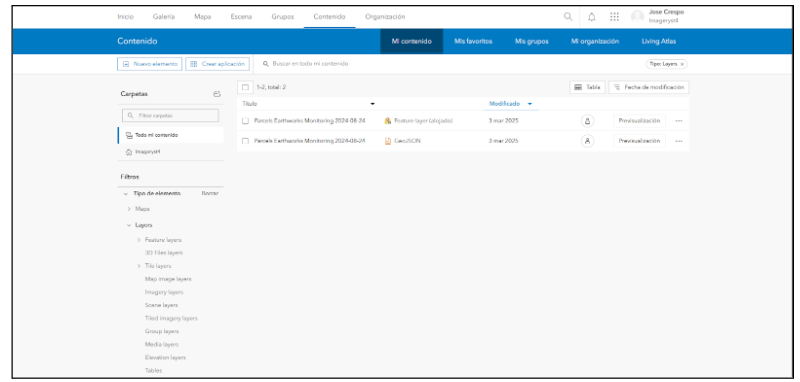The image size is (800, 382).
Task: Click owner share icon in Feature layer row
Action: 587,121
